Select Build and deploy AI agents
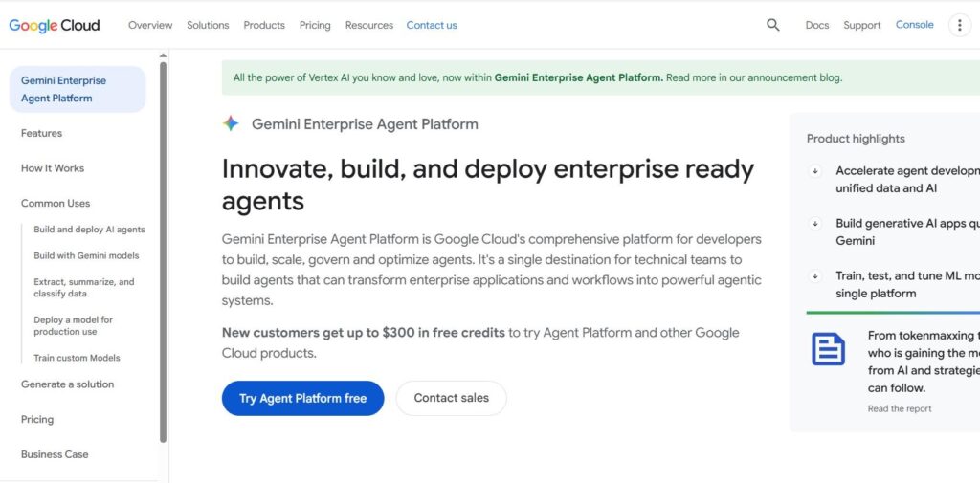Screen dimensions: 980x483 point(89,230)
